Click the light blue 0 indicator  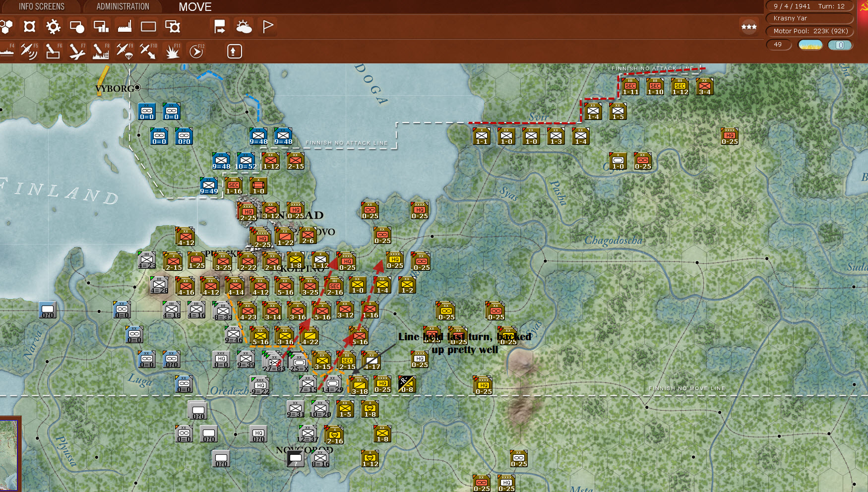840,45
